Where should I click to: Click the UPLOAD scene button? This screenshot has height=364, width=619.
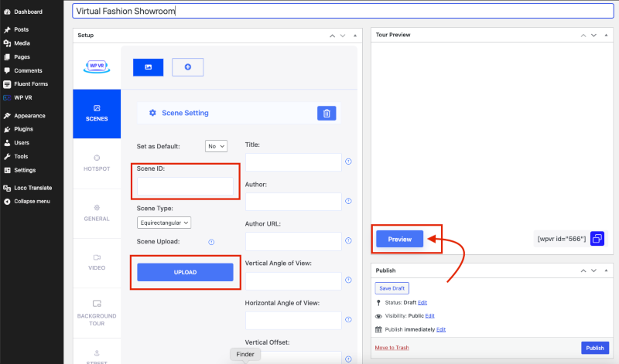[x=185, y=272]
